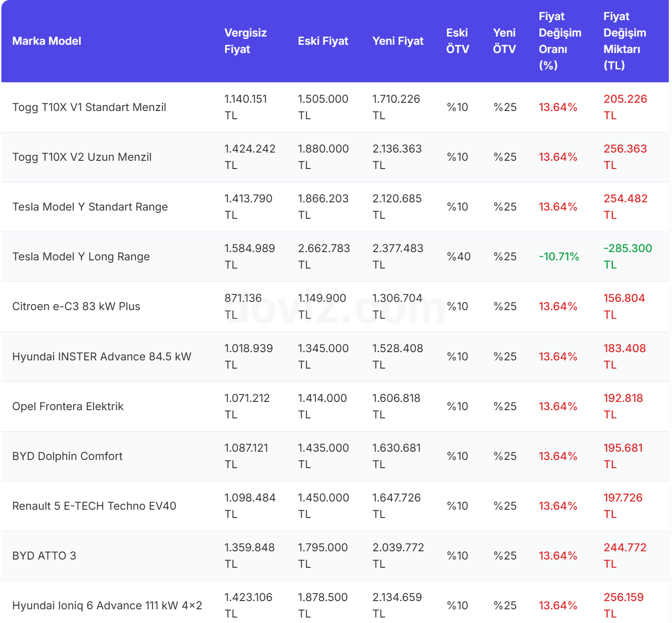Click Tesla Model Y Standart Range name
Viewport: 672px width, 623px height.
point(90,207)
